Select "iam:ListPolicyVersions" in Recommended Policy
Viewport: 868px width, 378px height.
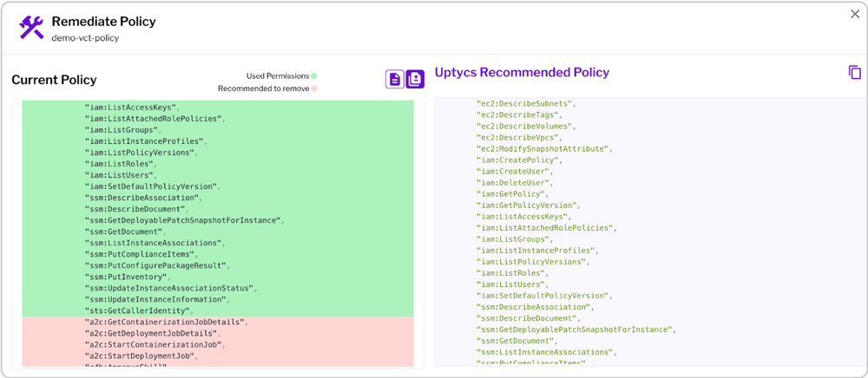point(533,262)
